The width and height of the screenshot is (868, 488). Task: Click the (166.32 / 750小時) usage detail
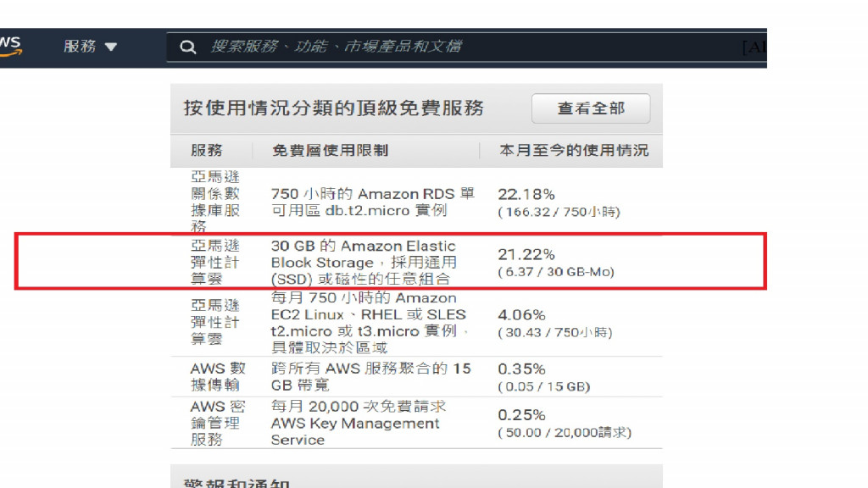[559, 212]
